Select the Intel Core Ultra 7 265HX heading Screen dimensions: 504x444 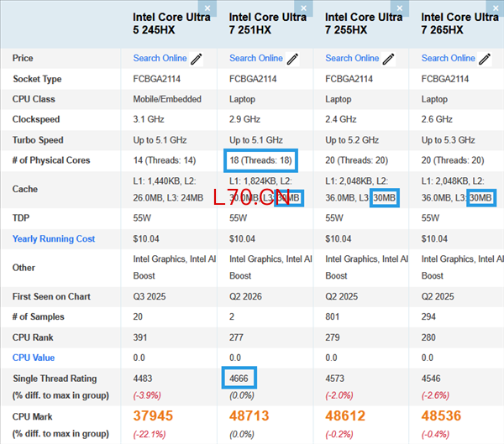pos(460,24)
